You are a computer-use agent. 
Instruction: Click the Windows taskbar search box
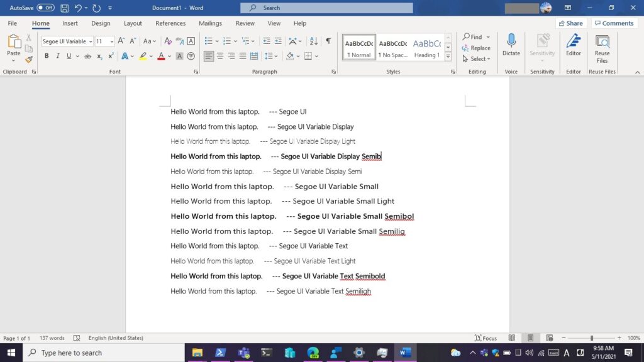pos(104,353)
